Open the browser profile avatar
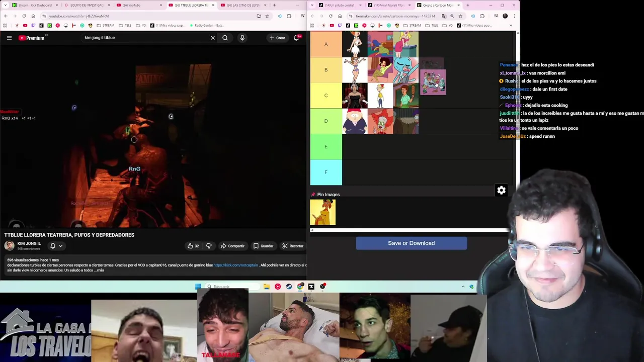Viewport: 644px width, 362px height. click(x=505, y=16)
